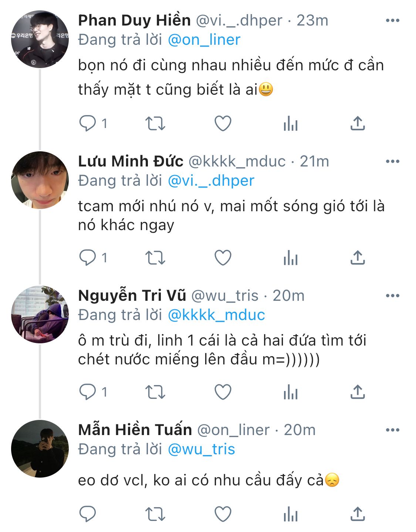Viewport: 416px width, 532px height.
Task: Open more options for Phan Duy Hiền's tweet
Action: point(392,20)
